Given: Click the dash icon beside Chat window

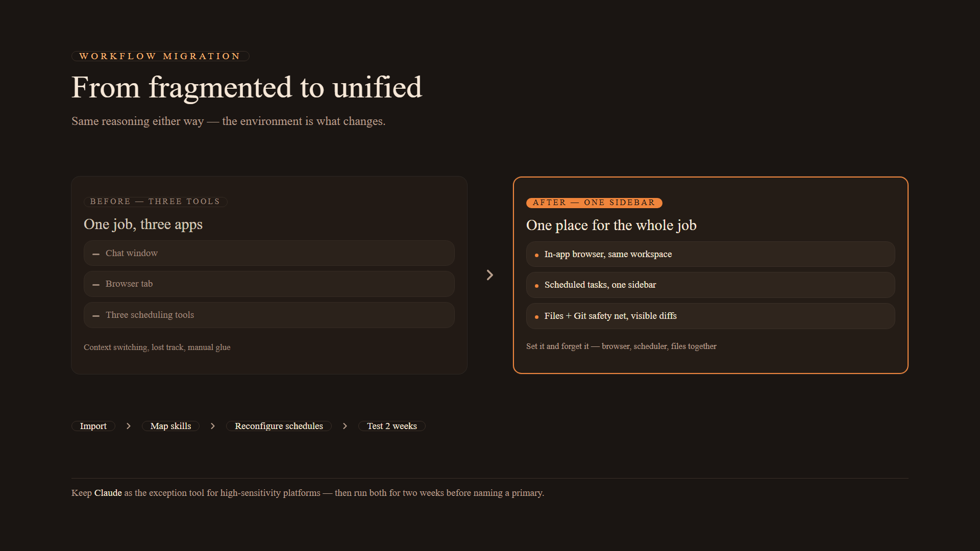Looking at the screenshot, I should tap(96, 254).
